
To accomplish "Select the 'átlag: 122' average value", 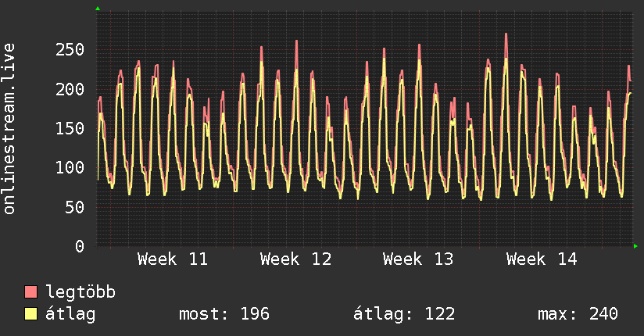I will (x=404, y=314).
